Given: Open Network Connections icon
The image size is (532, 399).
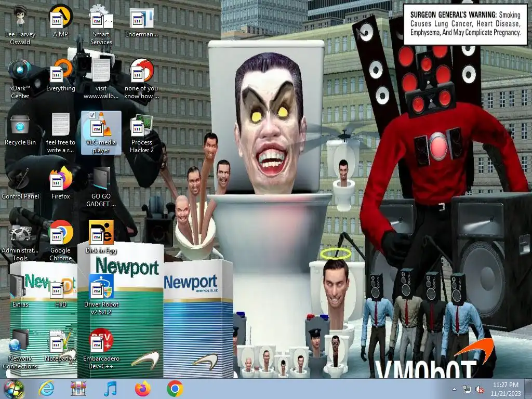Looking at the screenshot, I should [x=20, y=350].
